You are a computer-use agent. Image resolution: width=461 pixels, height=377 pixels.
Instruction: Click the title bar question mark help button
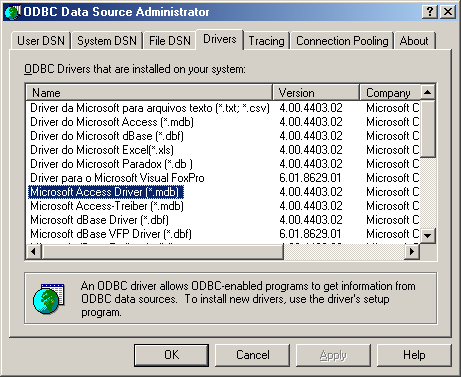point(430,12)
